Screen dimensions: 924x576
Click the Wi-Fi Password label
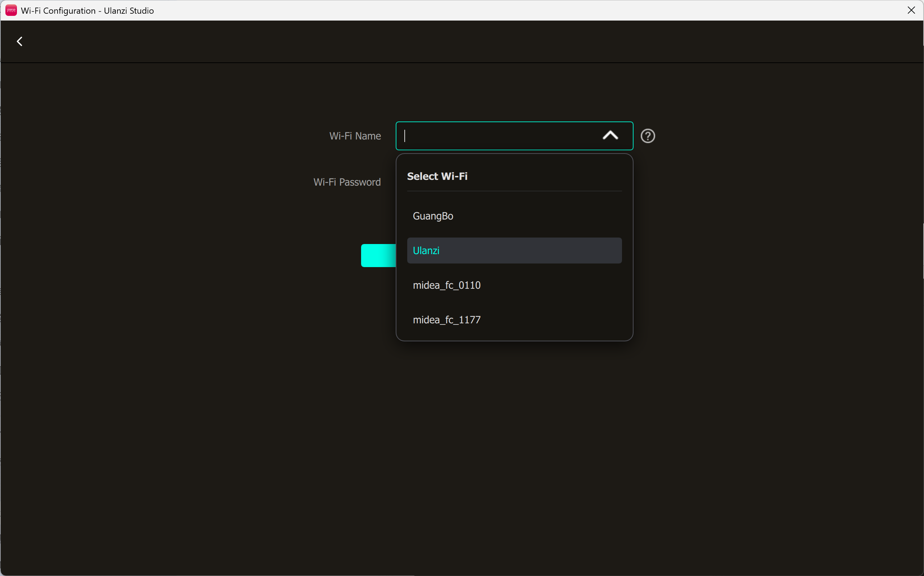[x=347, y=182]
